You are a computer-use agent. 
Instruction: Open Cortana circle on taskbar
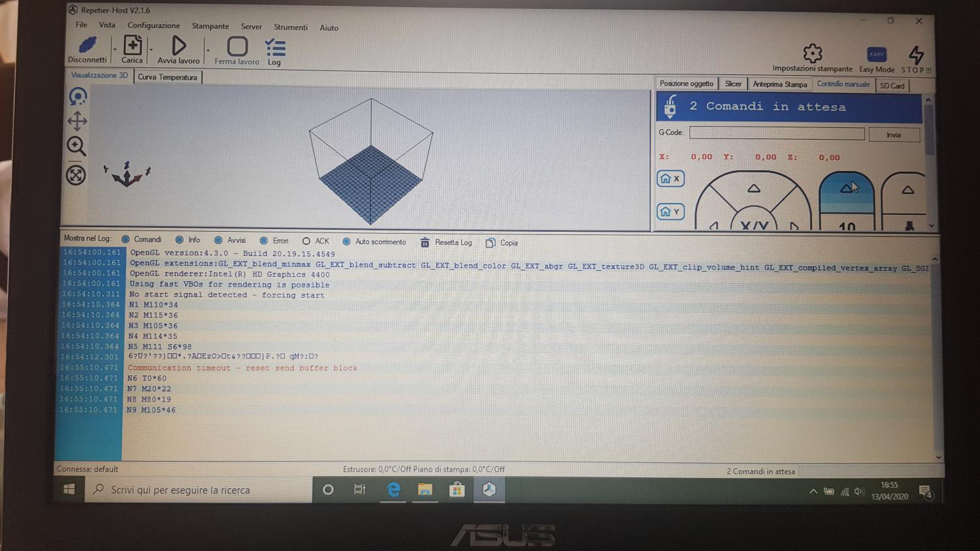[328, 490]
